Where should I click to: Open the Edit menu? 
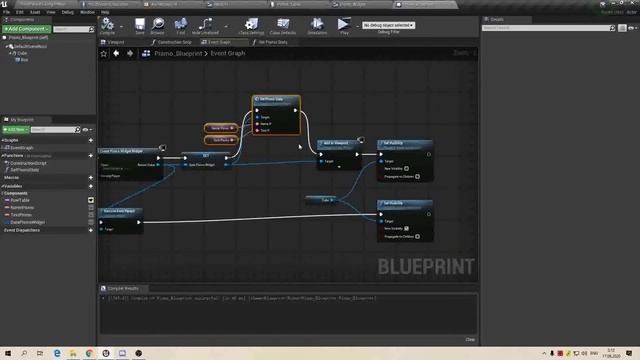coord(20,12)
